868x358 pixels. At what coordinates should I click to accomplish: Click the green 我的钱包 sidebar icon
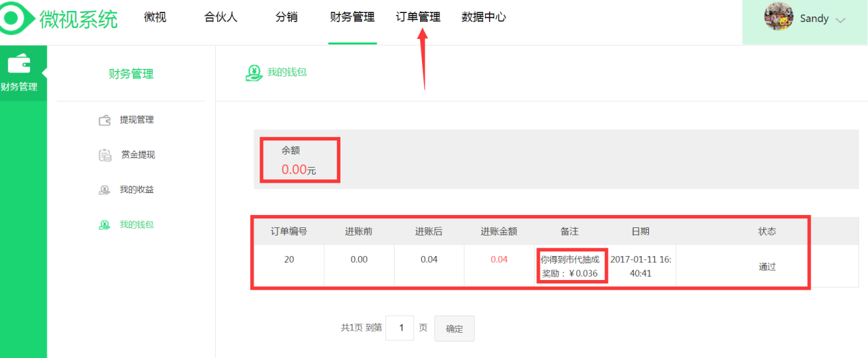[105, 225]
